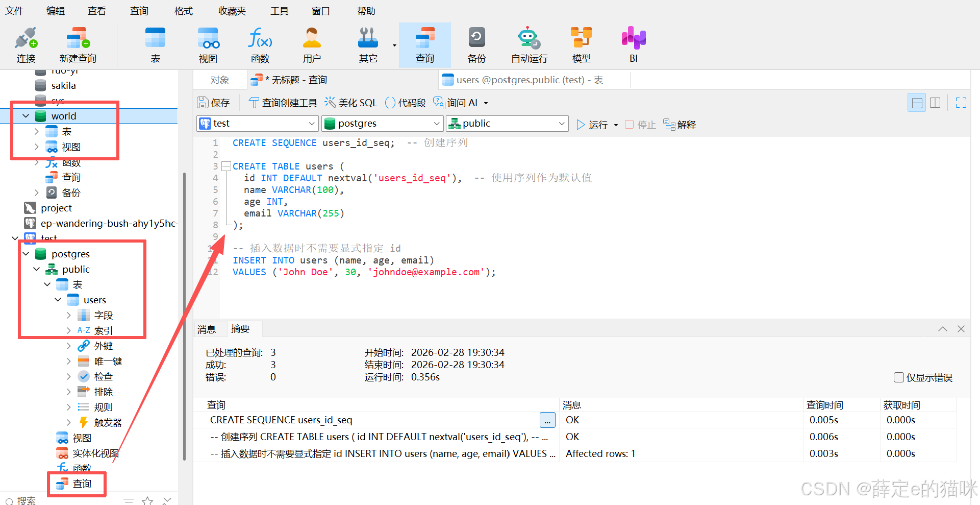The height and width of the screenshot is (505, 980).
Task: Toggle full screen editor icon
Action: (961, 103)
